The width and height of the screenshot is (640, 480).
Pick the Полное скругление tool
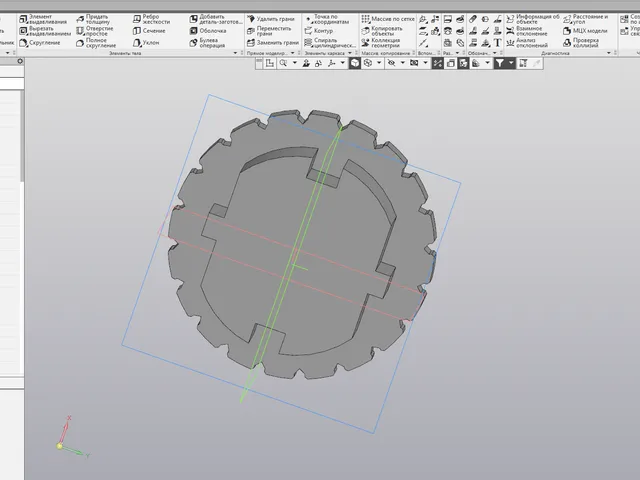click(96, 43)
